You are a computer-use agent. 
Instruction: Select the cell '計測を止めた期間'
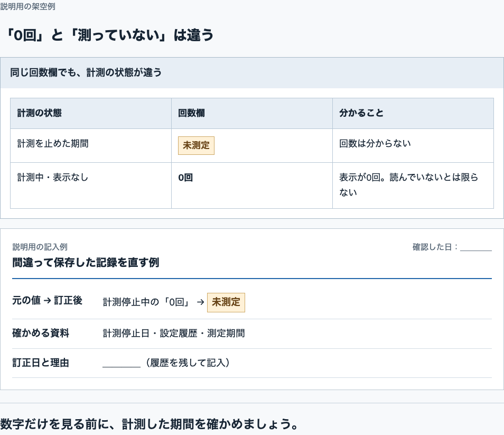coord(91,146)
